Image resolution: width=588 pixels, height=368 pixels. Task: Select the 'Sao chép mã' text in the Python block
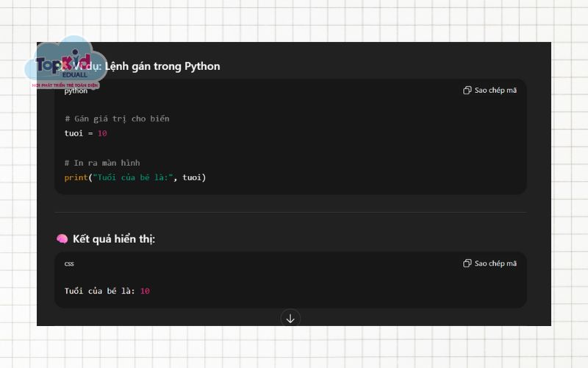[495, 91]
